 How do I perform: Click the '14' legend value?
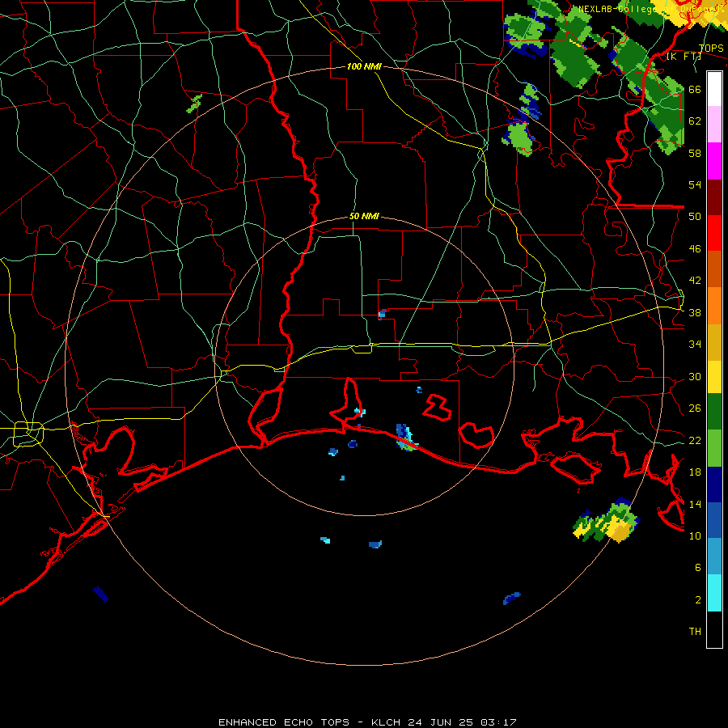pyautogui.click(x=695, y=504)
